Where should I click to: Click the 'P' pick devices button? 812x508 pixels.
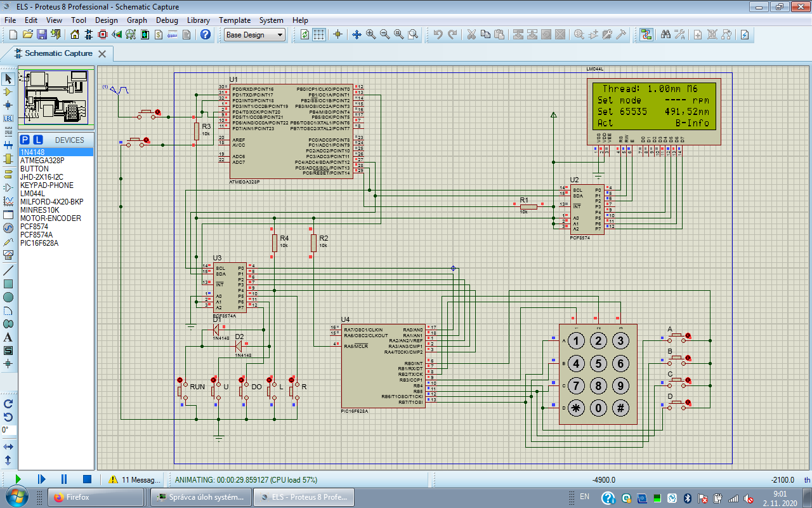coord(25,140)
